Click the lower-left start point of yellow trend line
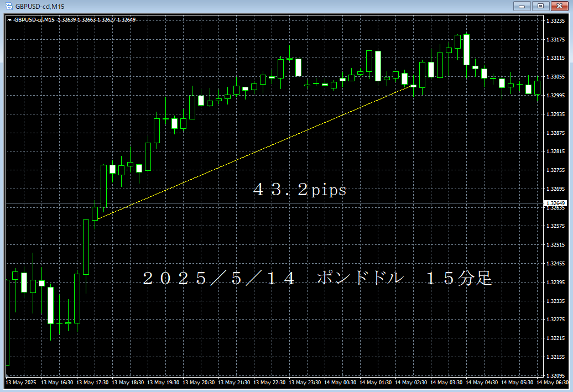This screenshot has height=392, width=573. click(x=95, y=220)
